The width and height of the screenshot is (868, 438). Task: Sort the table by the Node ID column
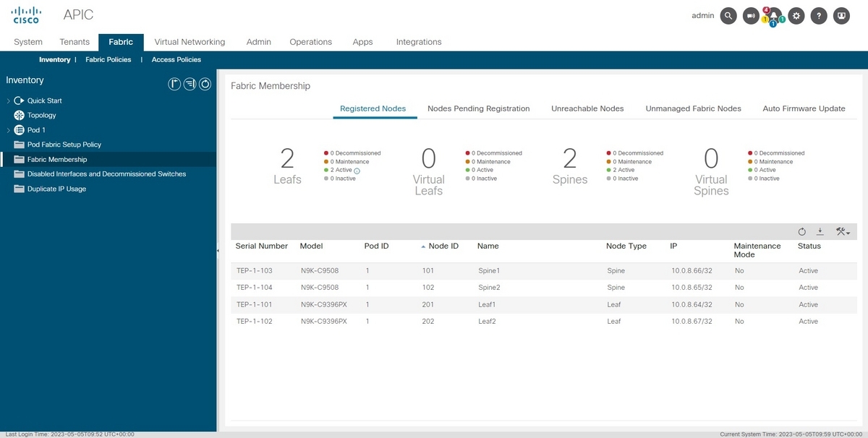443,246
